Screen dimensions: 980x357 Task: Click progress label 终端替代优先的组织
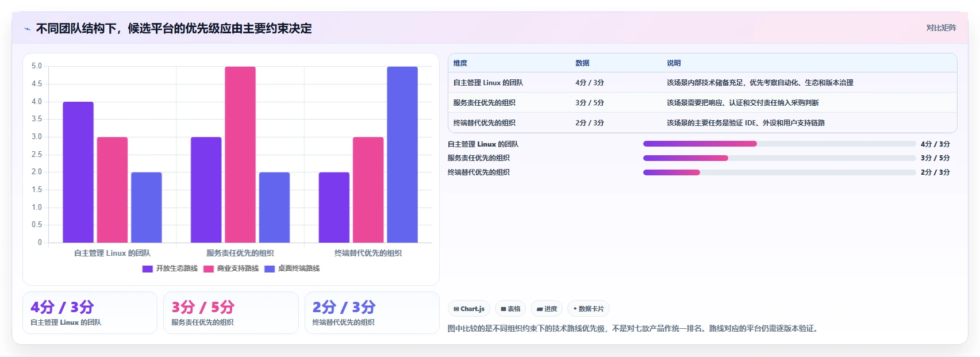[x=479, y=172]
